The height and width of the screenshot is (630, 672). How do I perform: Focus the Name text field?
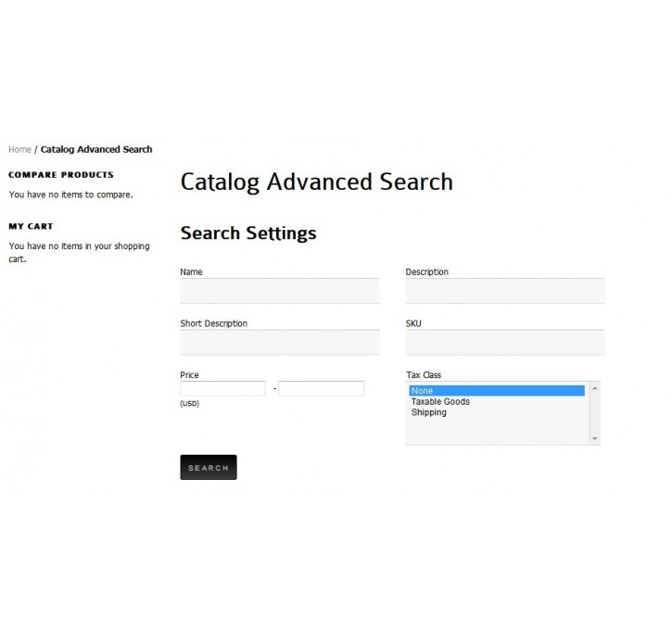(x=279, y=291)
